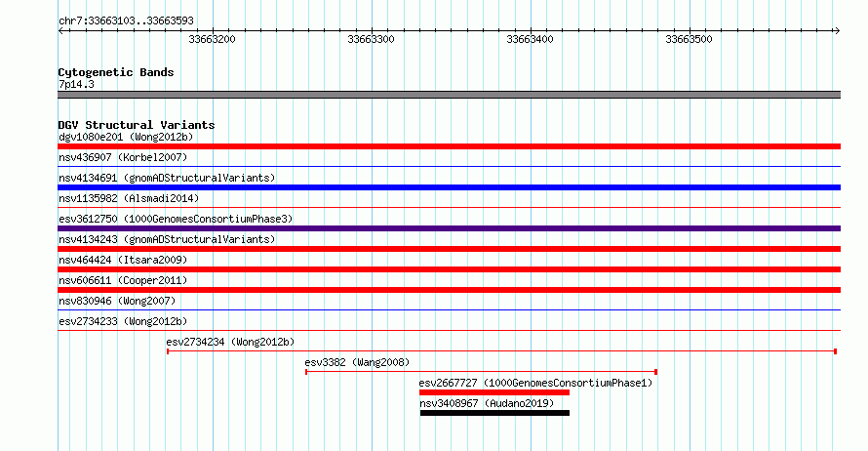The image size is (868, 451).
Task: Click the esv2734233 (Wong2012b) label
Action: (123, 321)
